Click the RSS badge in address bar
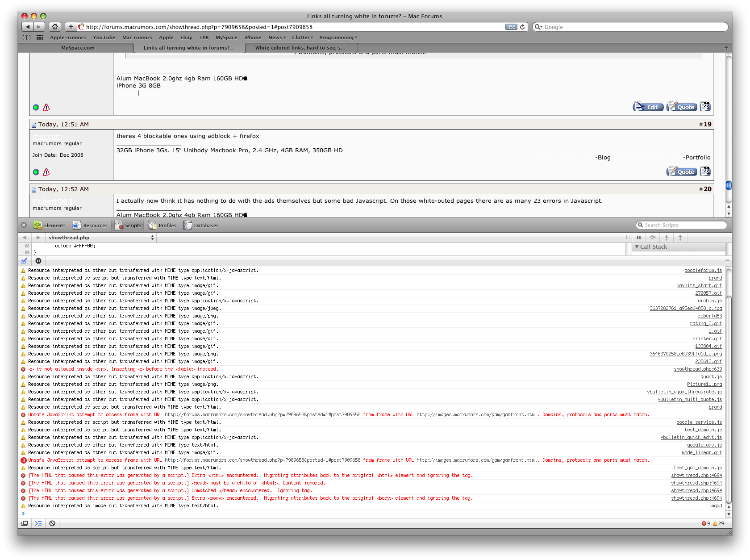The height and width of the screenshot is (560, 750). click(x=511, y=27)
